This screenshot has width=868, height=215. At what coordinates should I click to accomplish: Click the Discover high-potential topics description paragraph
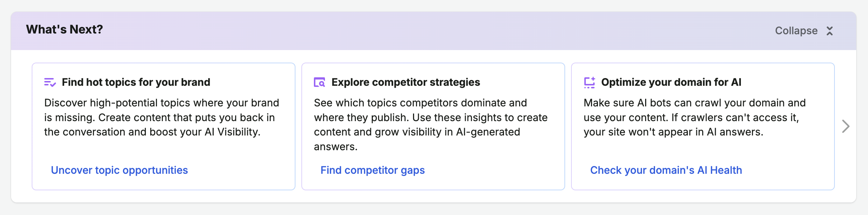162,117
